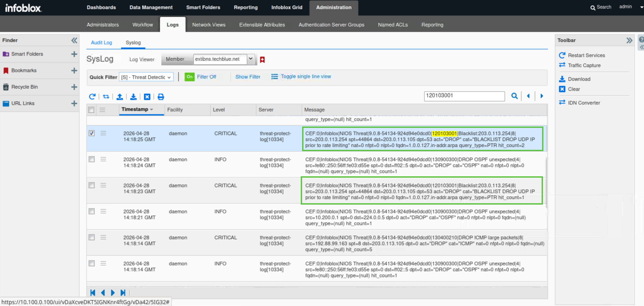
Task: Click the Level column header
Action: (x=219, y=110)
